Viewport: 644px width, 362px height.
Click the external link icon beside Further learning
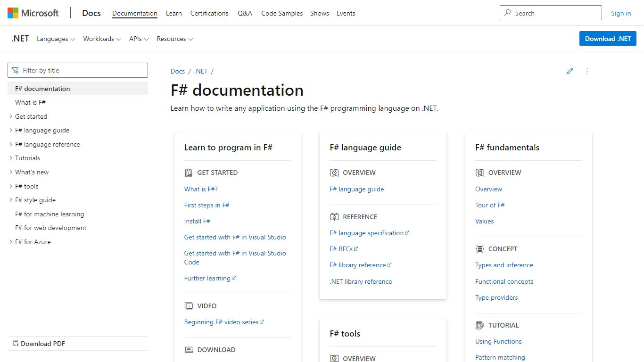point(234,278)
